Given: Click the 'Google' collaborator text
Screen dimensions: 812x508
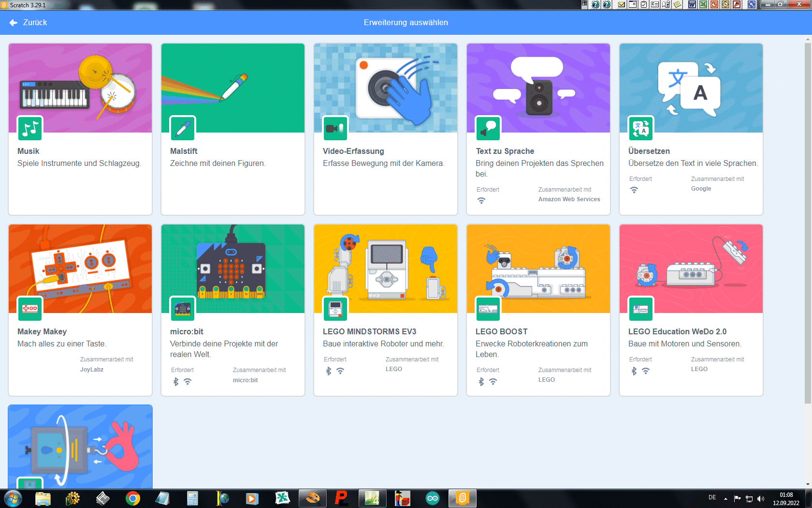Looking at the screenshot, I should coord(701,189).
